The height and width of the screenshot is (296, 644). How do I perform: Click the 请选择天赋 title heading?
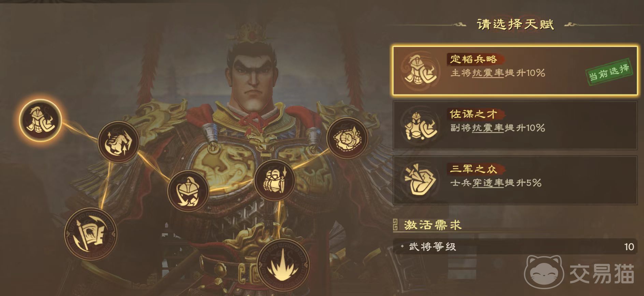coord(515,24)
